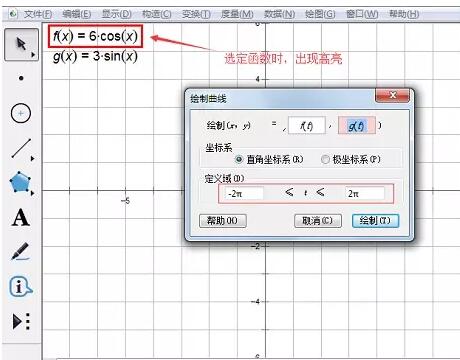The height and width of the screenshot is (360, 460).
Task: Select the Point tool
Action: (x=21, y=78)
